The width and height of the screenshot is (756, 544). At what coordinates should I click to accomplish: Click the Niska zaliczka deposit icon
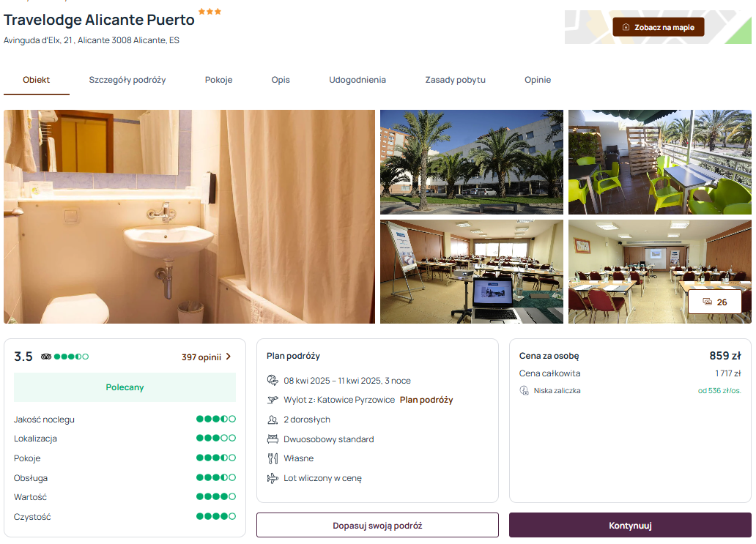pos(524,391)
